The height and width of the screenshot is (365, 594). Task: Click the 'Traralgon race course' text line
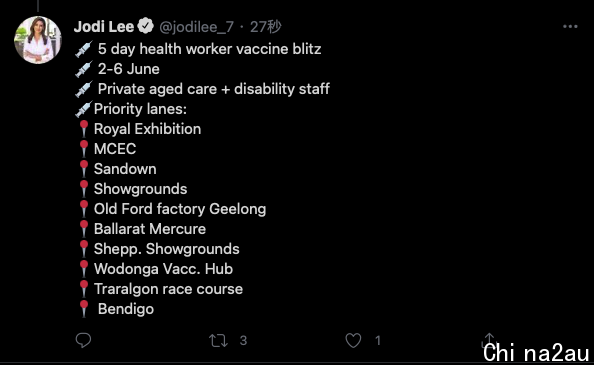pyautogui.click(x=168, y=289)
